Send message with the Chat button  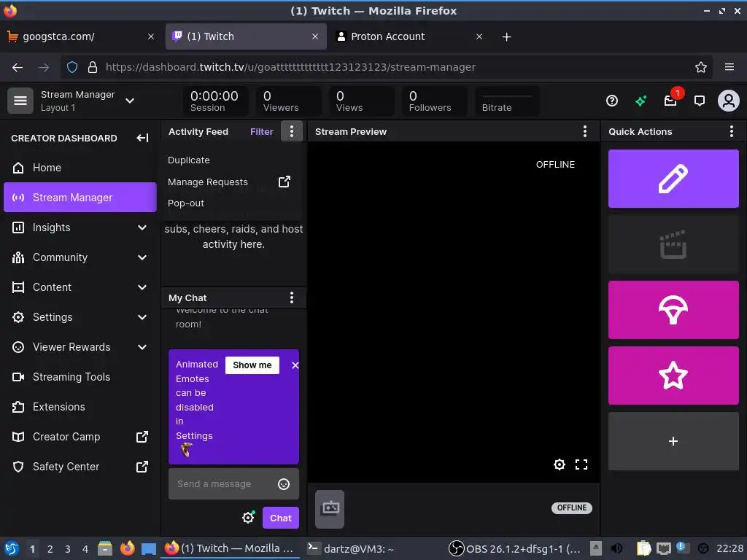pyautogui.click(x=281, y=518)
